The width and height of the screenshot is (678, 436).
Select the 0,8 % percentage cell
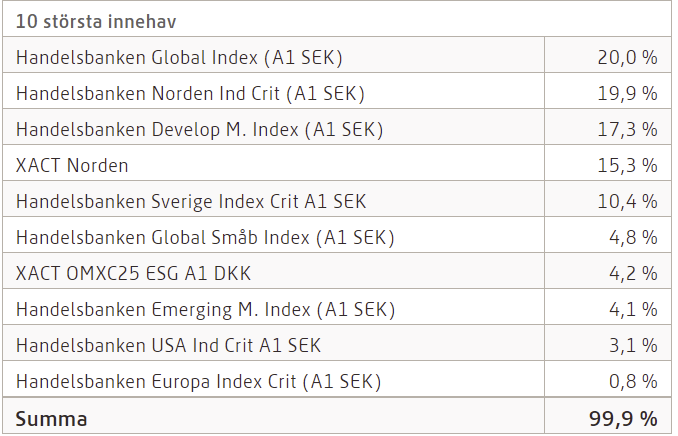pos(633,381)
